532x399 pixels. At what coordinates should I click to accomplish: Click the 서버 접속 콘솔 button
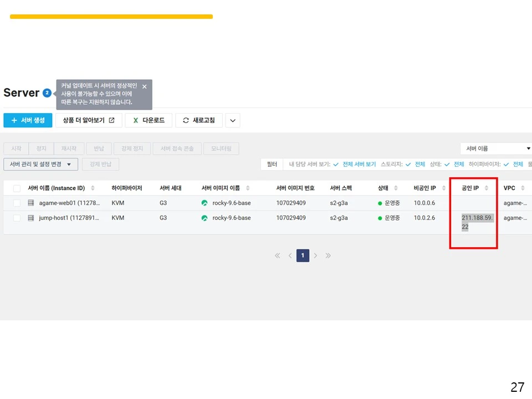tap(177, 149)
